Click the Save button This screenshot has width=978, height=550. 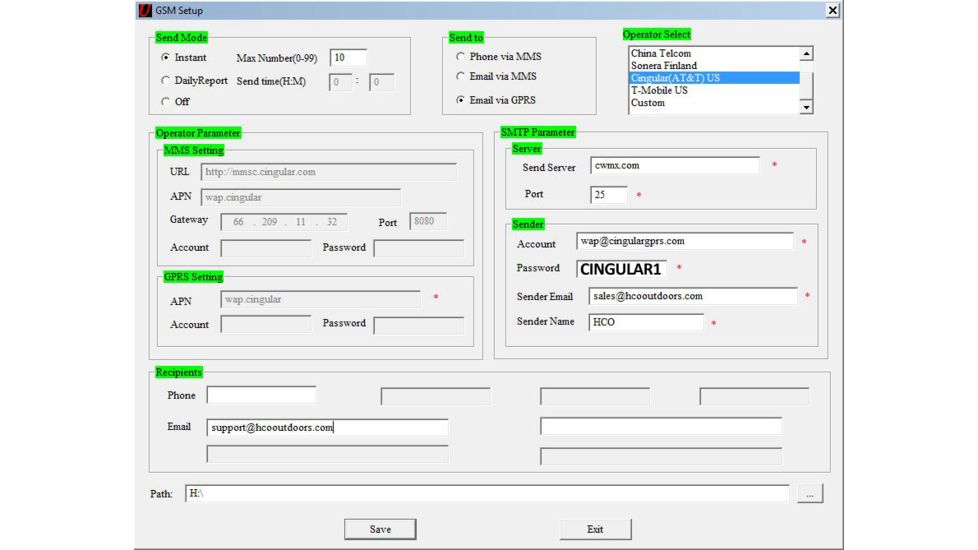[x=380, y=529]
